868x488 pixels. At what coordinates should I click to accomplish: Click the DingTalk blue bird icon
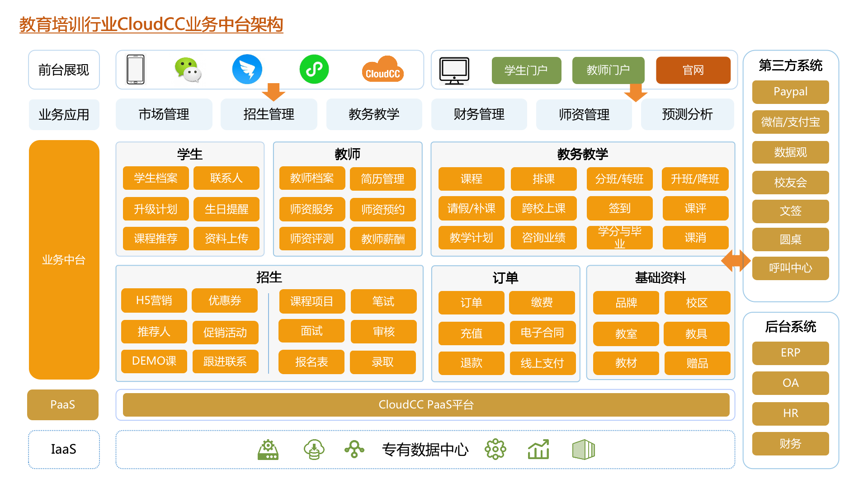tap(247, 70)
